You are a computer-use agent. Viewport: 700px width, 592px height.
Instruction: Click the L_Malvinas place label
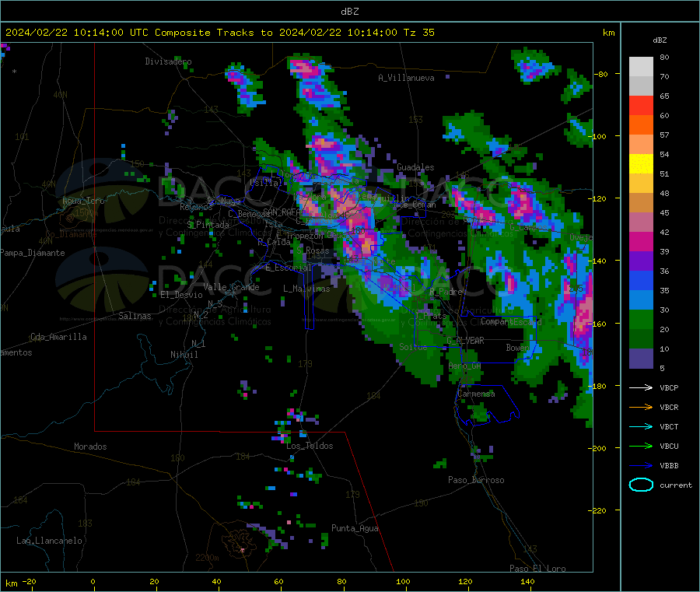point(306,289)
